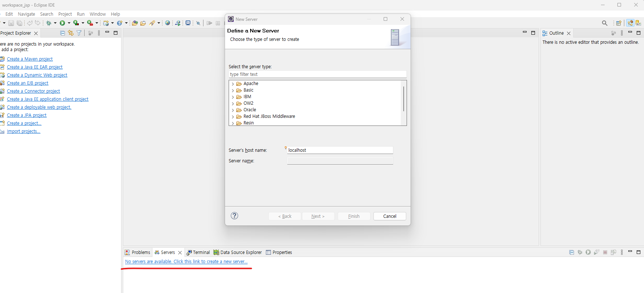
Task: Expand the OW2 server folder
Action: point(233,104)
